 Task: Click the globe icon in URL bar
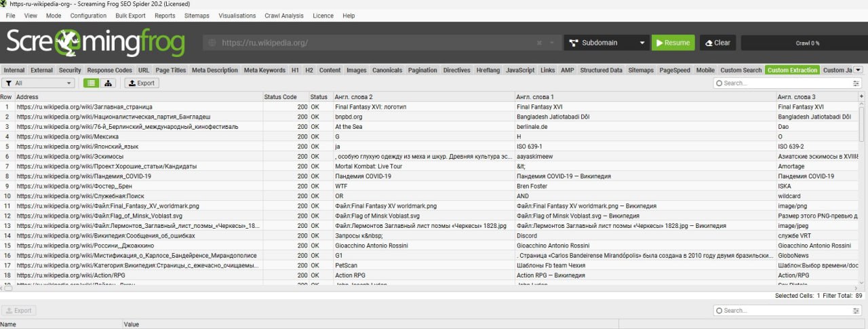(x=212, y=43)
